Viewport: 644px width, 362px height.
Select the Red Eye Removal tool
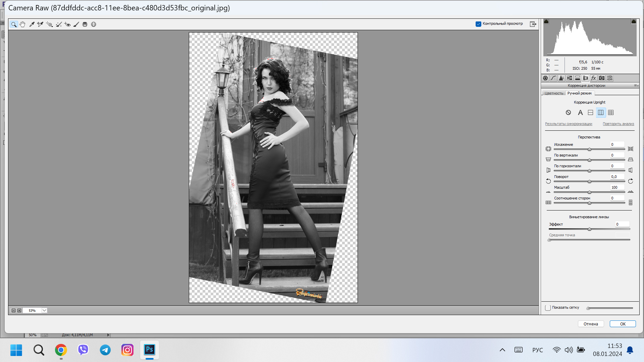(x=67, y=24)
